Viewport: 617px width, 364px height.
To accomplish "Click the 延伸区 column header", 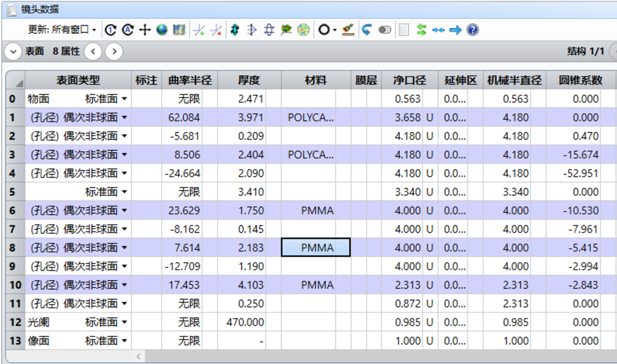I will [460, 80].
